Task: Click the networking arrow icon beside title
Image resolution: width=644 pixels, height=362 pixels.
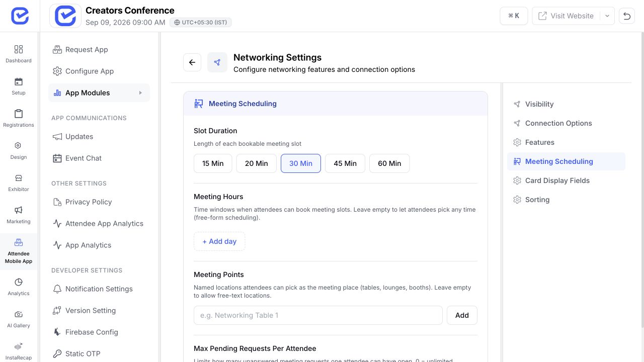Action: pyautogui.click(x=217, y=62)
